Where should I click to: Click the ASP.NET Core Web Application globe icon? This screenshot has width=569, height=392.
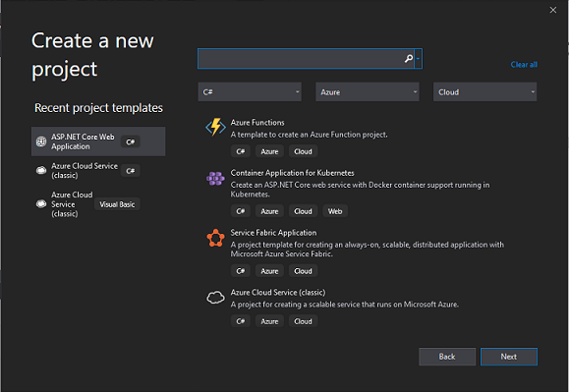(41, 141)
